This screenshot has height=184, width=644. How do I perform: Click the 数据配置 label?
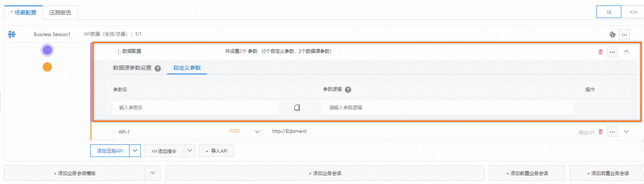click(x=132, y=51)
